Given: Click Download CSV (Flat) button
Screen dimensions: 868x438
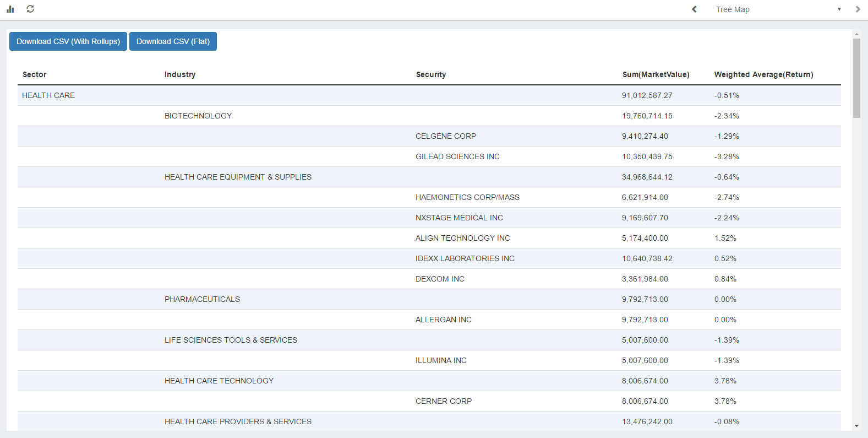Looking at the screenshot, I should (x=173, y=41).
